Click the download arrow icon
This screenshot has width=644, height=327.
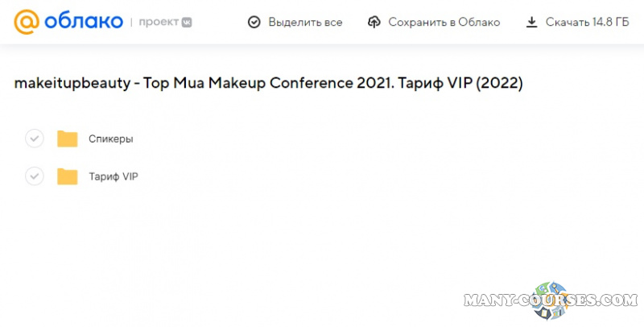click(531, 23)
